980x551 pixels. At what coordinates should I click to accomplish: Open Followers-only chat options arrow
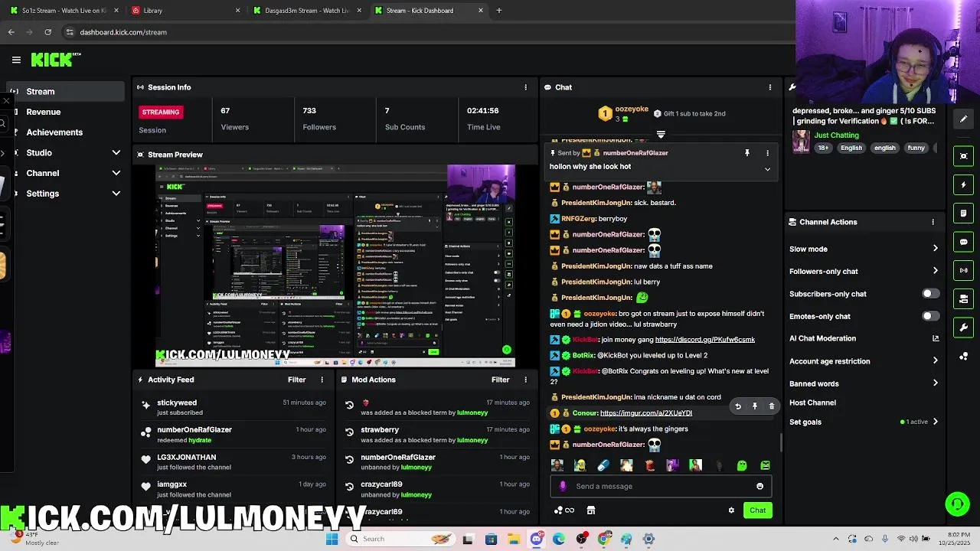pos(935,271)
